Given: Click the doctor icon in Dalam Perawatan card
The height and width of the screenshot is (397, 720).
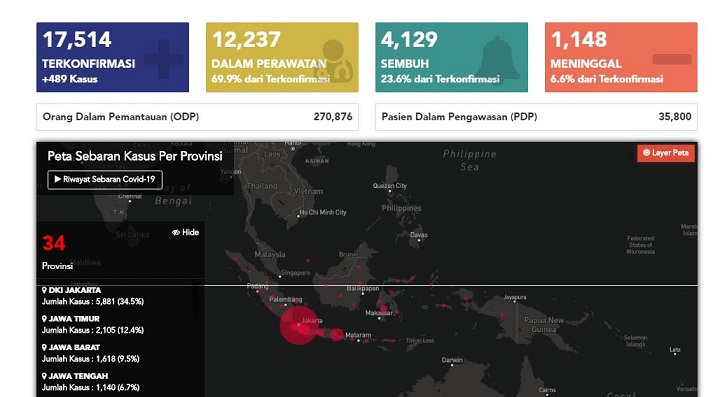Looking at the screenshot, I should pyautogui.click(x=334, y=61).
